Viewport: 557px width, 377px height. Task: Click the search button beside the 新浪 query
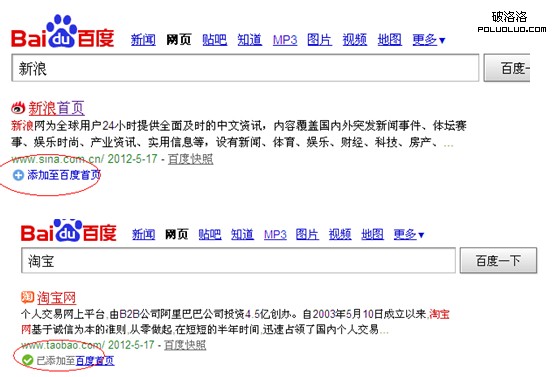coord(507,68)
